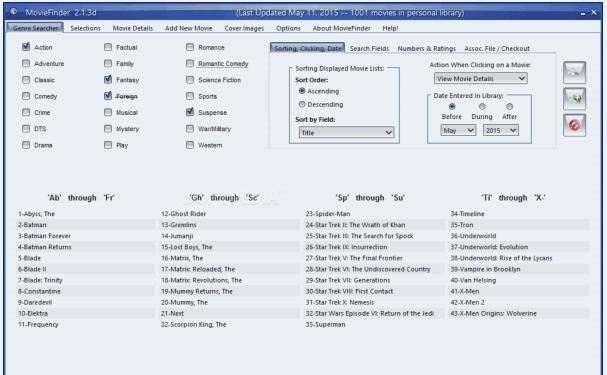Open movie '1-Abyss, The'
This screenshot has width=607, height=375.
36,214
